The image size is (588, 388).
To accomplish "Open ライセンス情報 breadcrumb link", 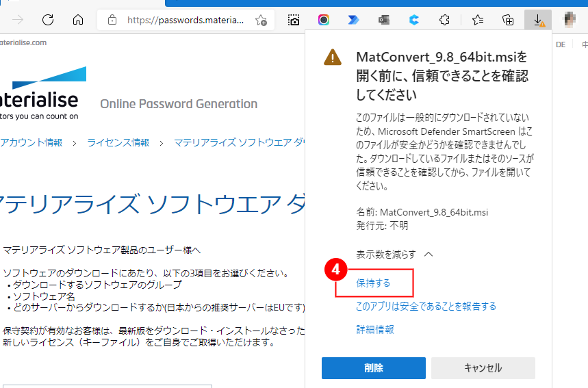I will coord(118,142).
